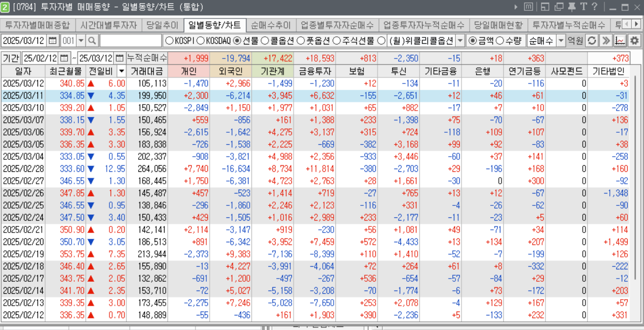Open the 당일매매현황 tab
644x330 pixels.
[498, 25]
